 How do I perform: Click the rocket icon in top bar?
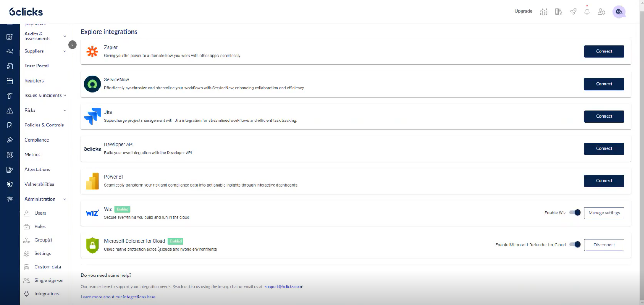573,12
